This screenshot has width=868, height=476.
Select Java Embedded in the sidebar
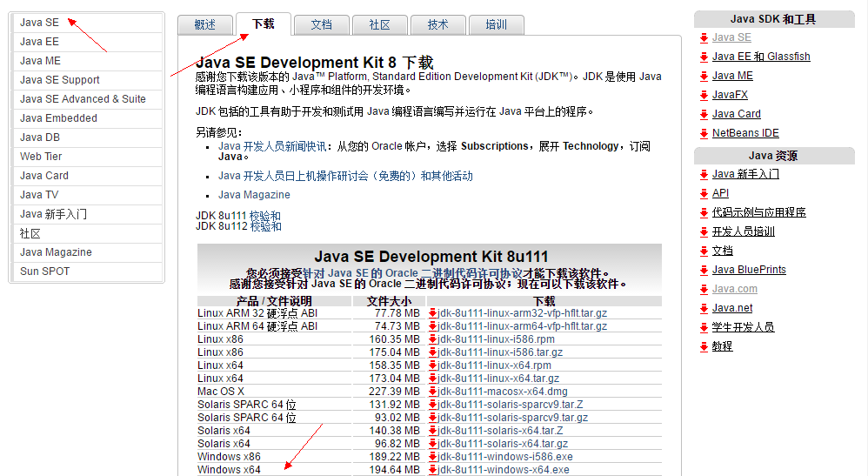click(x=88, y=118)
